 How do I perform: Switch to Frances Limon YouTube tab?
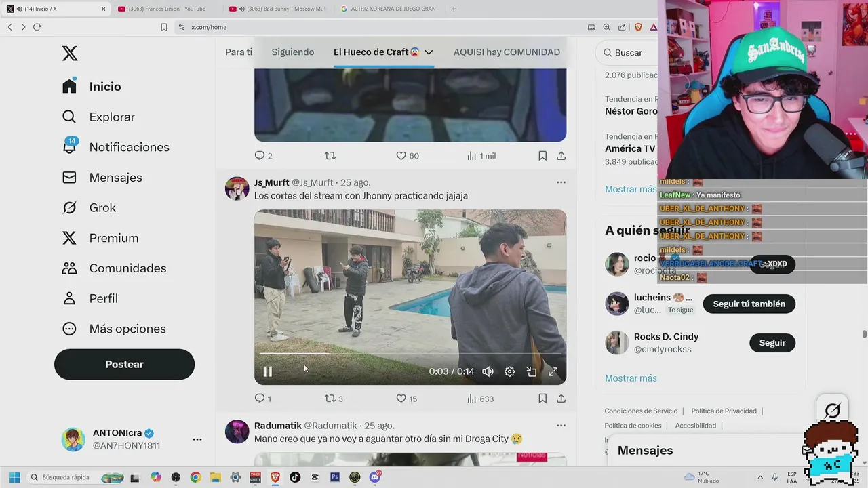point(166,9)
